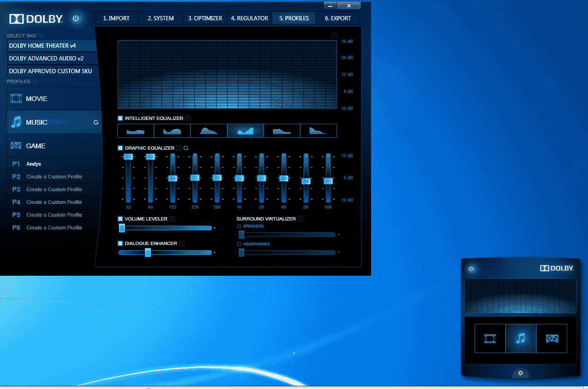
Task: Open settings gear on Dolby widget
Action: click(x=520, y=373)
